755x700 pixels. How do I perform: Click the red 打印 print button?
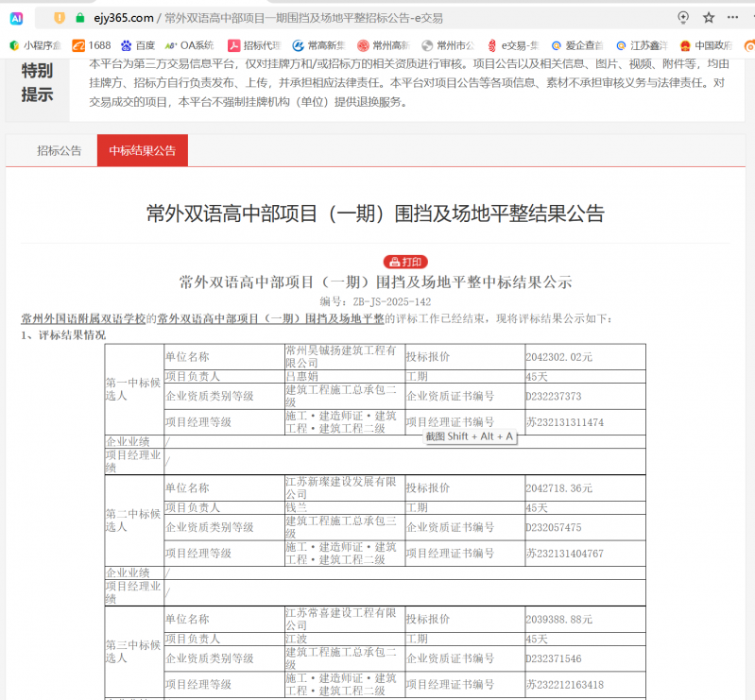405,262
